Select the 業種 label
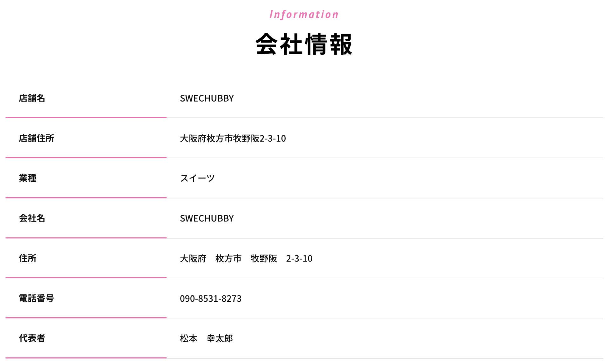The image size is (610, 364). pos(28,178)
